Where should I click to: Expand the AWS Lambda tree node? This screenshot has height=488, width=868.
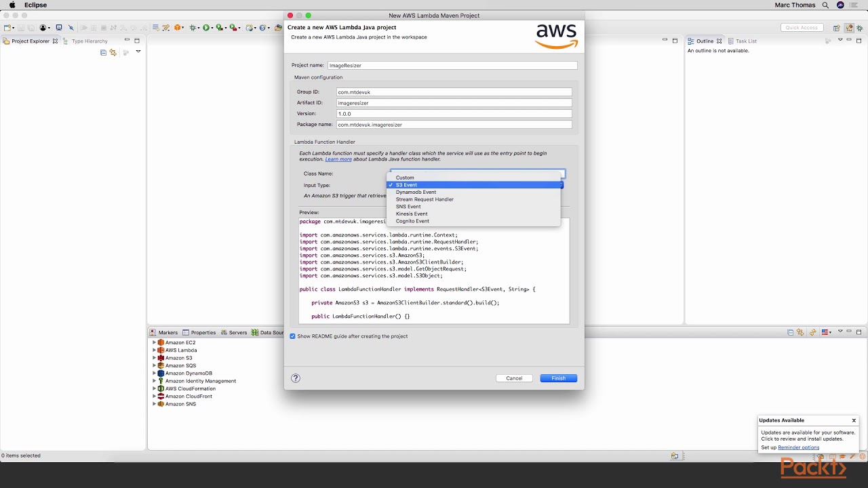pyautogui.click(x=154, y=350)
